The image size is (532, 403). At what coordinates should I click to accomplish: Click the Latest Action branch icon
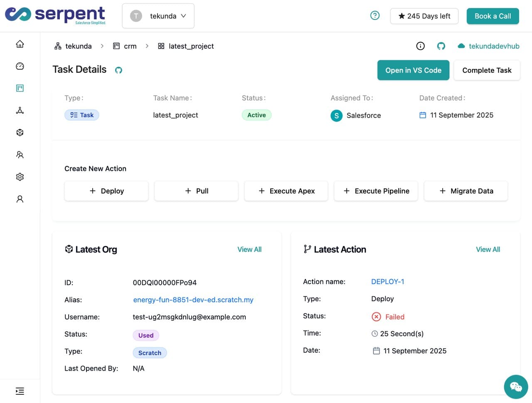307,249
